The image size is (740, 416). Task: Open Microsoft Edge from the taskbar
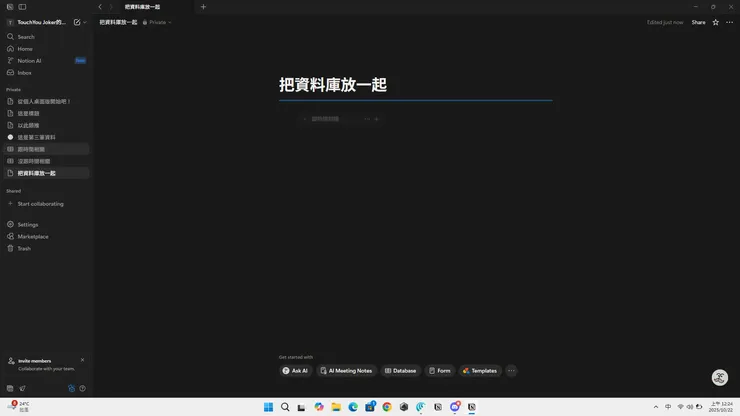coord(353,407)
